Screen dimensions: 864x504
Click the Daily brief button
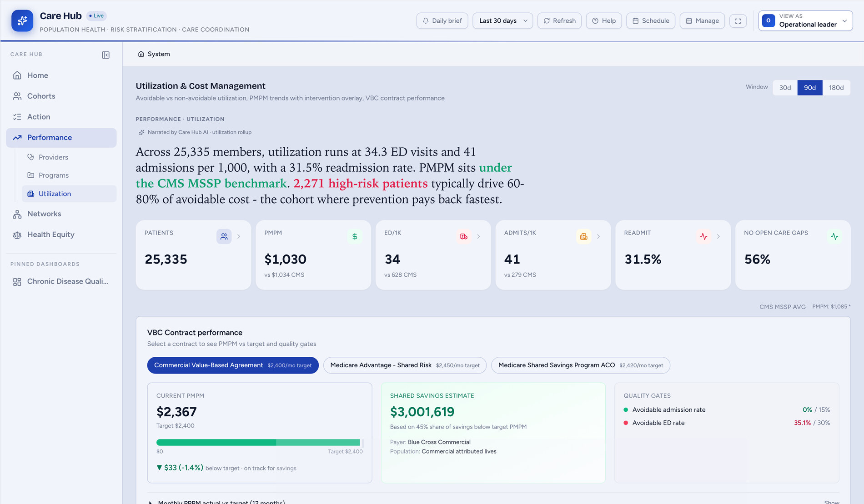[x=442, y=21]
